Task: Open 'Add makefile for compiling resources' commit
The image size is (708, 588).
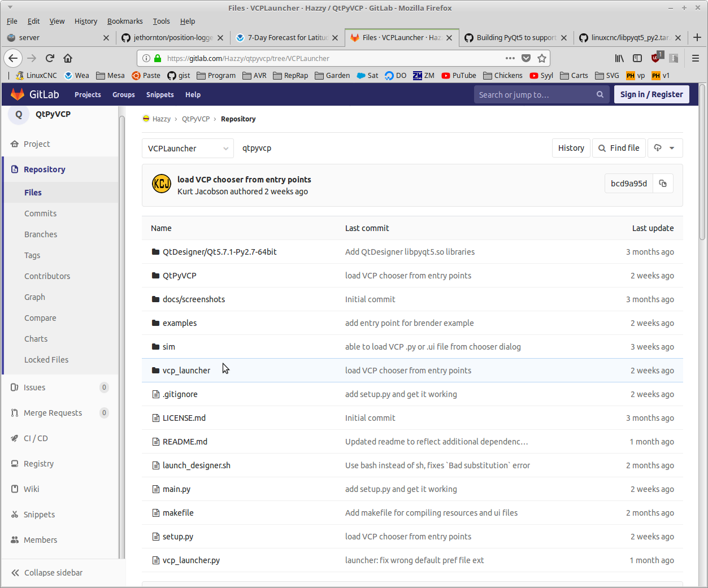Action: [431, 513]
